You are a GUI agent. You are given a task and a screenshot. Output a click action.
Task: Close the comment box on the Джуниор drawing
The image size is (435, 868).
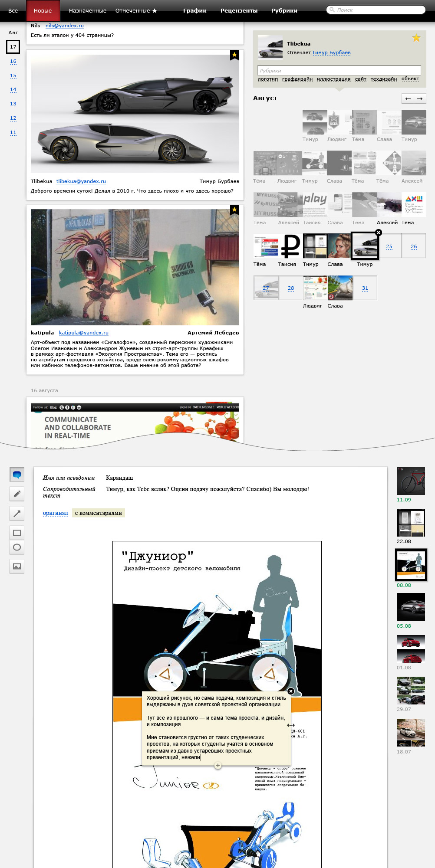(291, 691)
